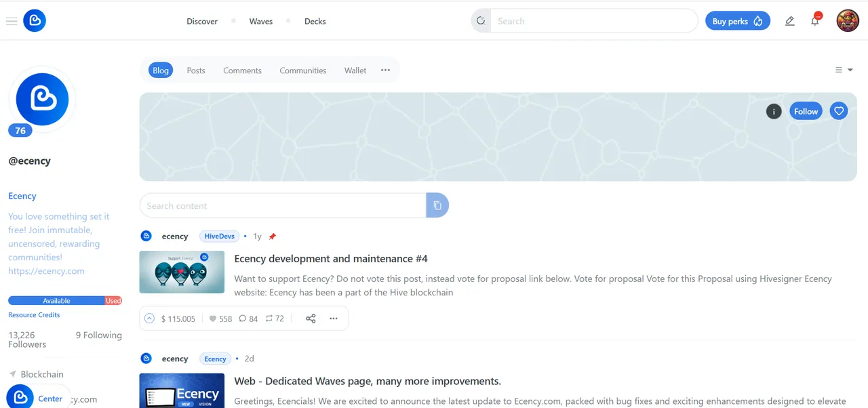Open the user avatar menu
The width and height of the screenshot is (868, 408).
coord(848,21)
